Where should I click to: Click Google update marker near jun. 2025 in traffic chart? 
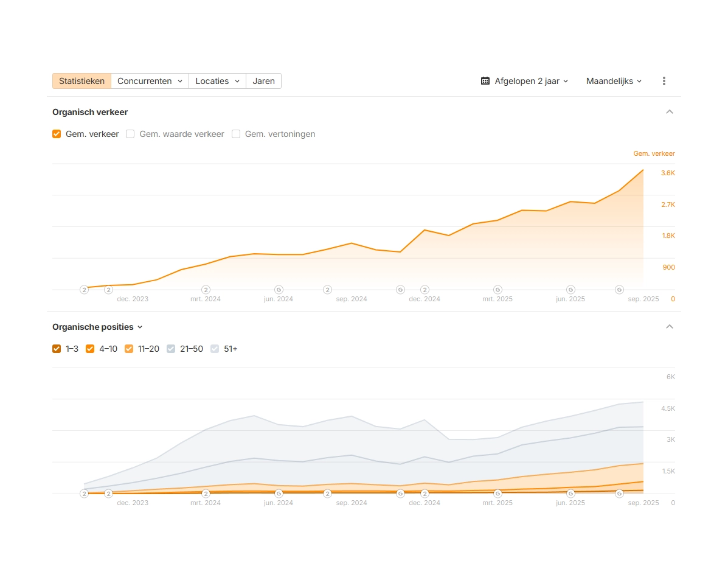click(570, 290)
